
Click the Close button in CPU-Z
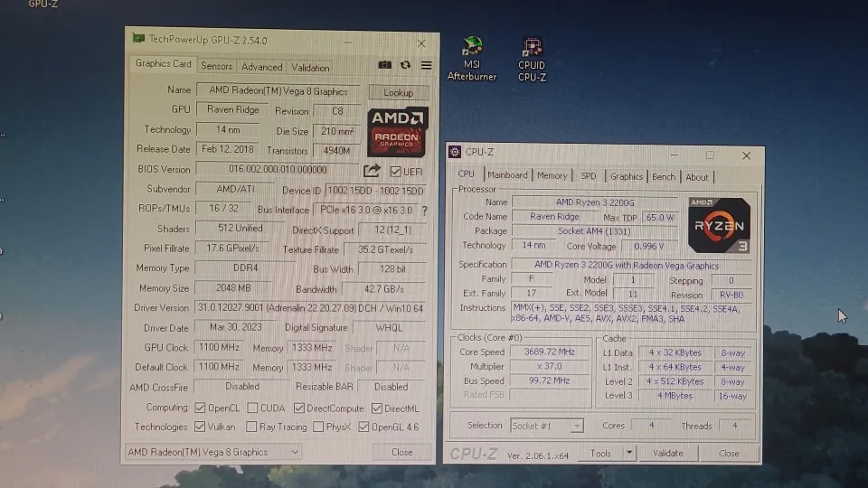coord(729,453)
